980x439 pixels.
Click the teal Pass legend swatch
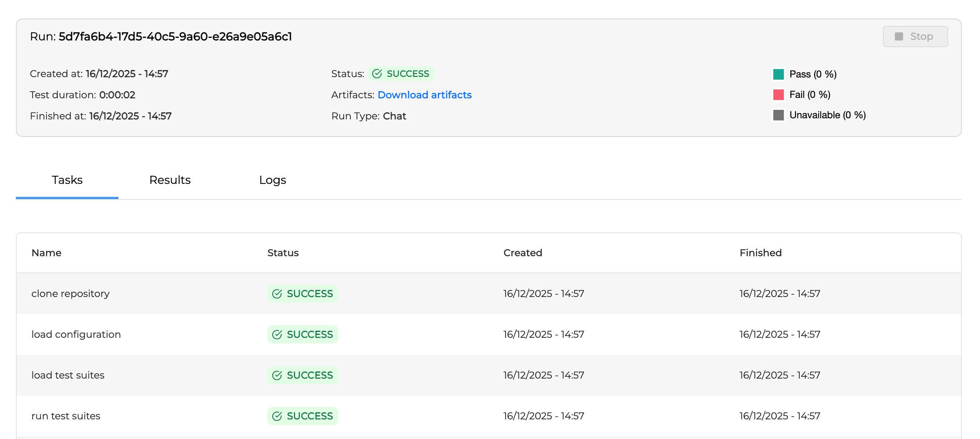778,74
